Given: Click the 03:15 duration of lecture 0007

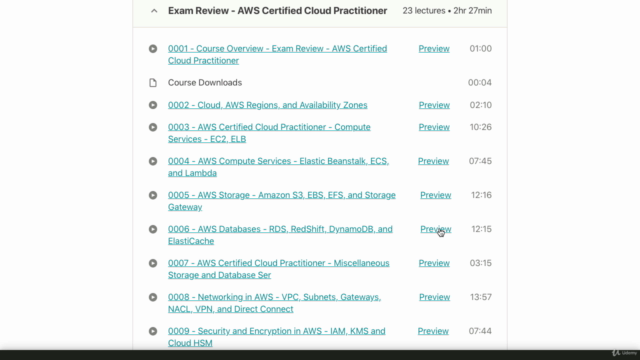Looking at the screenshot, I should tap(480, 263).
